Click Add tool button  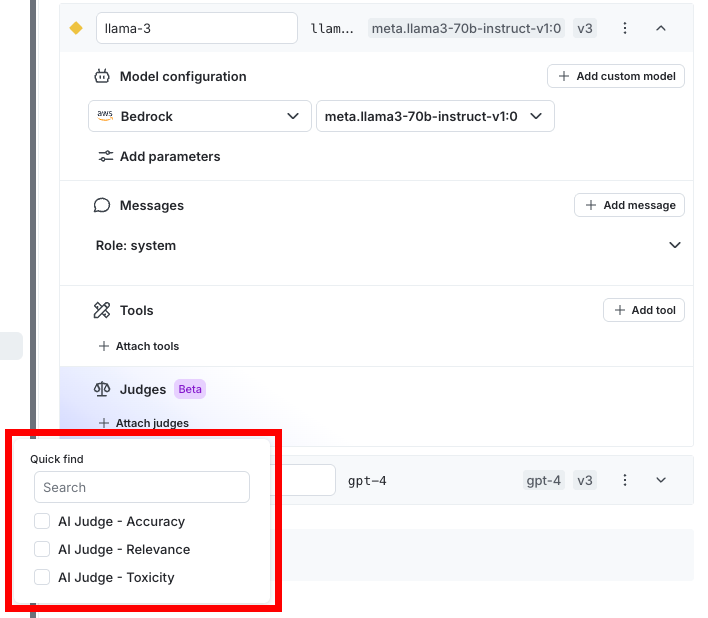(644, 310)
